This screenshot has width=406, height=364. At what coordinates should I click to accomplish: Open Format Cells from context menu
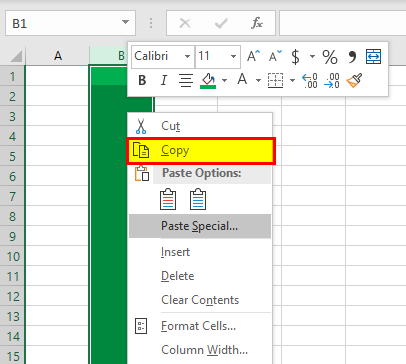pyautogui.click(x=200, y=326)
